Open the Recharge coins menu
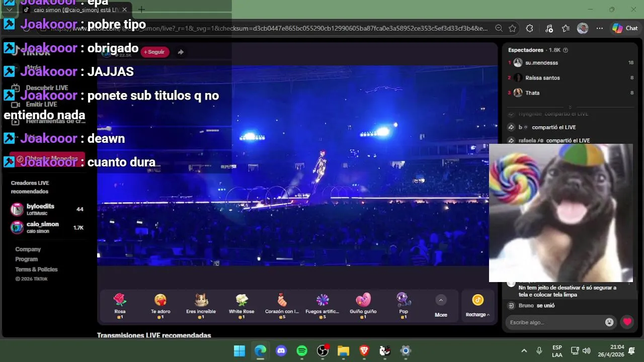The width and height of the screenshot is (644, 362). [x=477, y=306]
